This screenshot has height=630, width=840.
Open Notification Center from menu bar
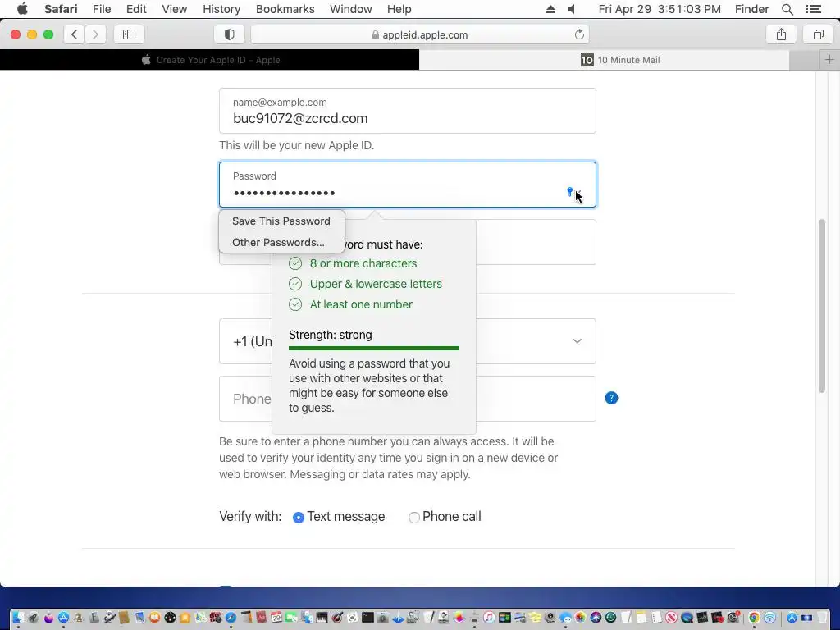[x=813, y=9]
